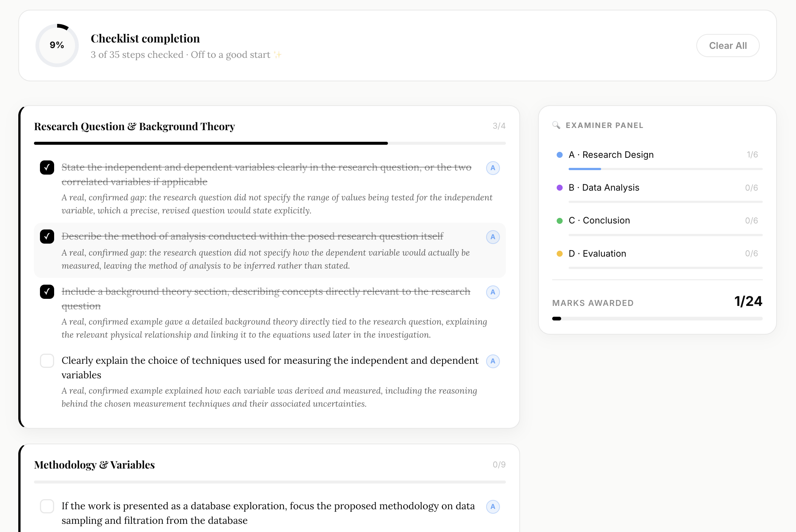The width and height of the screenshot is (796, 532).
Task: Click the '1/6' Research Design score
Action: (x=752, y=155)
